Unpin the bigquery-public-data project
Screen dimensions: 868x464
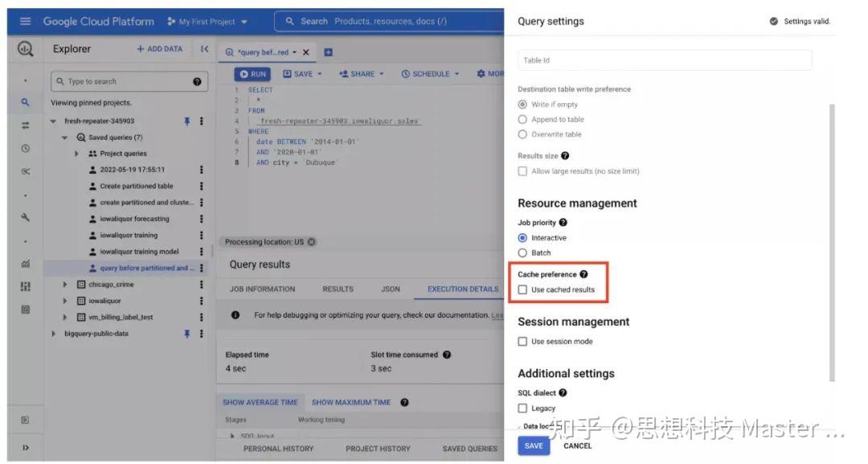click(187, 334)
